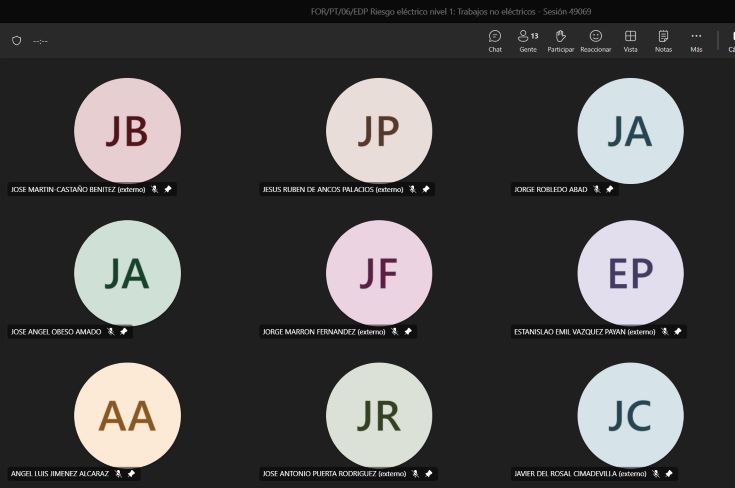
Task: Show the Gente participants list
Action: click(528, 41)
